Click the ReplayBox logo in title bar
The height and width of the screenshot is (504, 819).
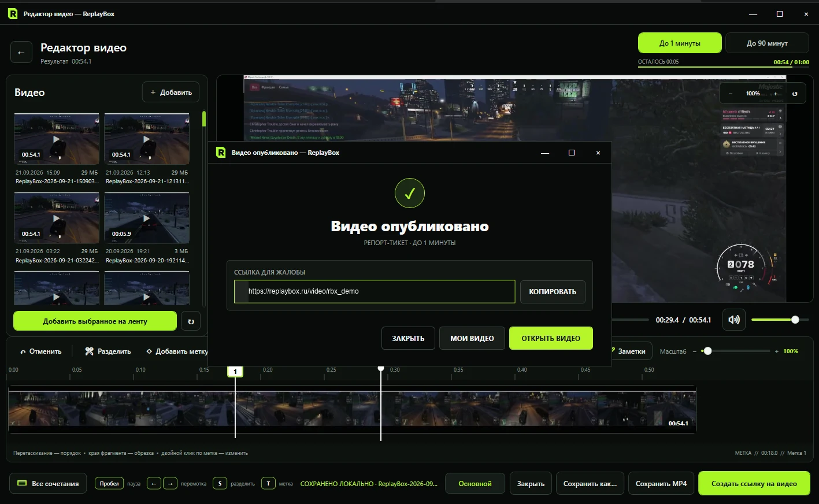pos(13,14)
